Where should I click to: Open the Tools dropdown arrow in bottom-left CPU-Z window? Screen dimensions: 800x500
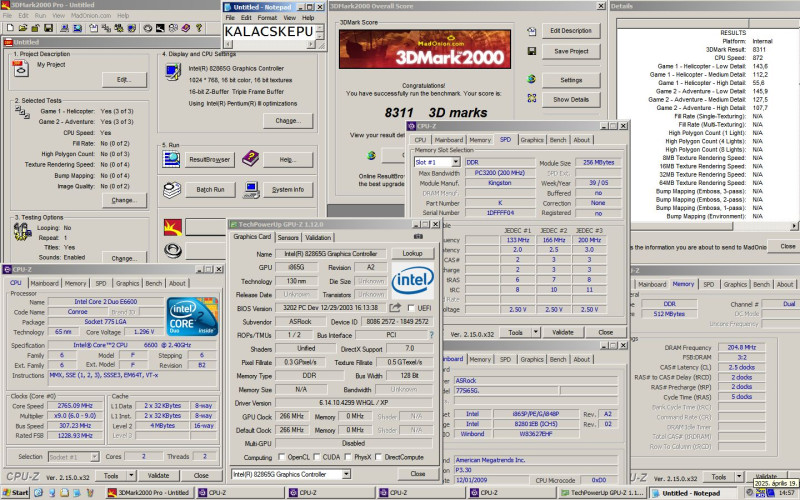pos(131,476)
